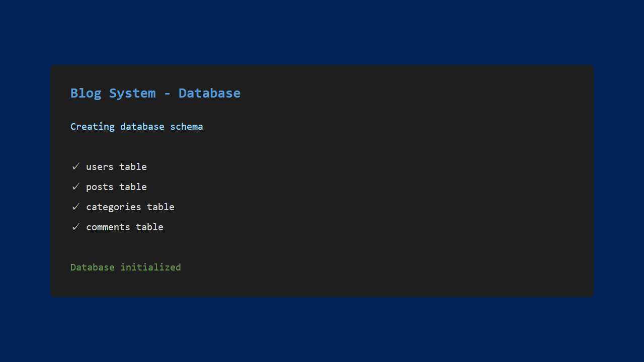Click the word "Blog" in the heading
Viewport: 644px width, 362px height.
(x=86, y=93)
